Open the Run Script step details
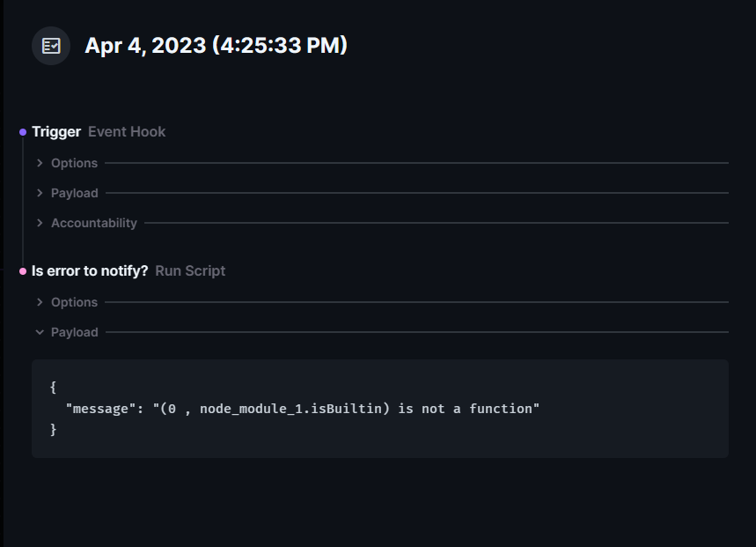Viewport: 756px width, 547px height. click(190, 270)
